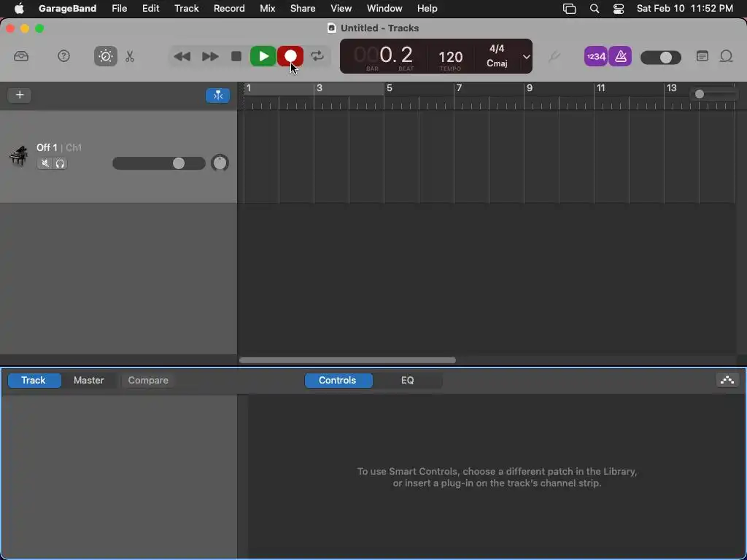Image resolution: width=747 pixels, height=560 pixels.
Task: Open the Note Pad icon
Action: tap(702, 56)
